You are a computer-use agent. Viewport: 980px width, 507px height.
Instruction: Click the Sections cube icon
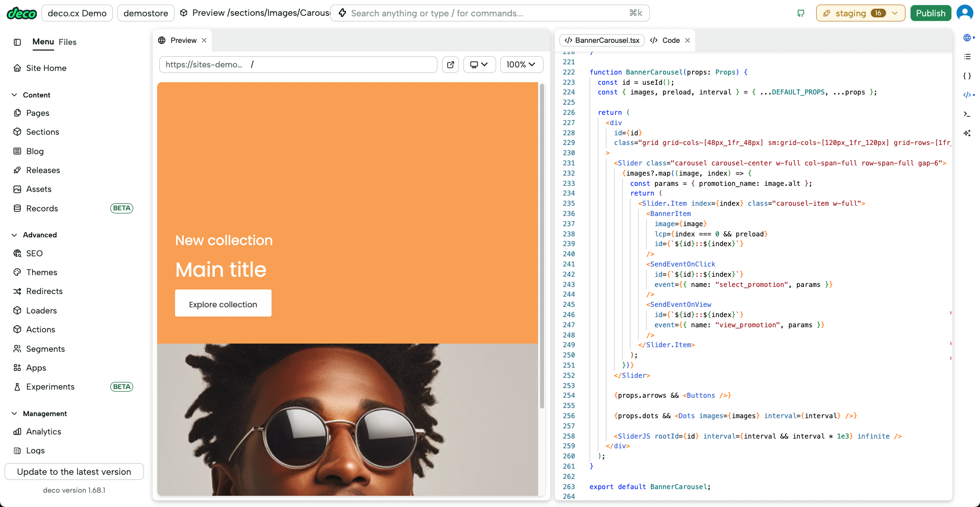click(17, 132)
